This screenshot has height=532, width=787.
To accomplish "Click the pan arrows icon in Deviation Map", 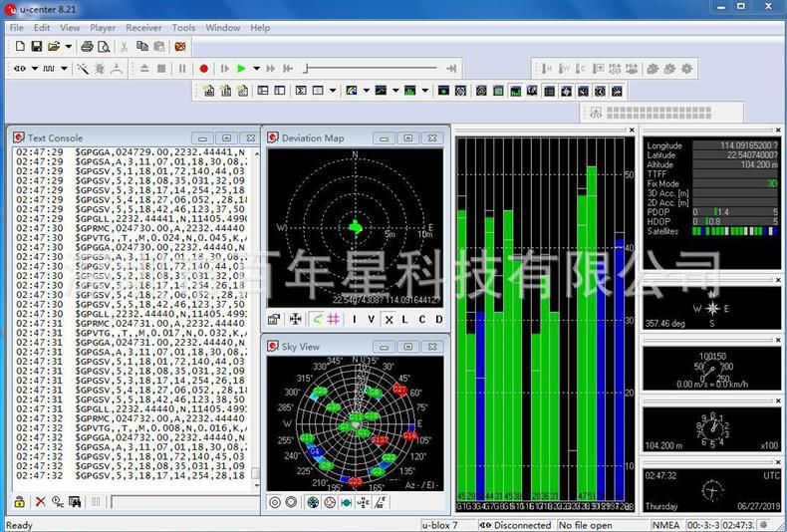I will (x=295, y=319).
